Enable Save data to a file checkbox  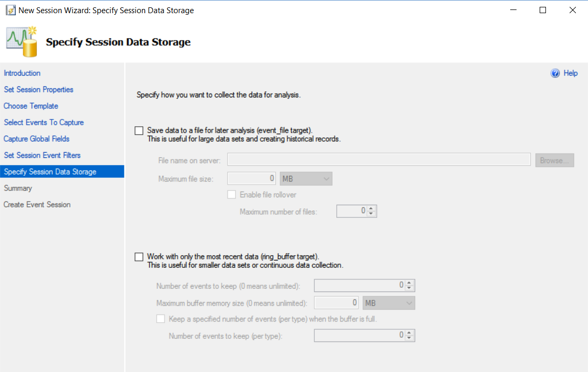coord(139,130)
